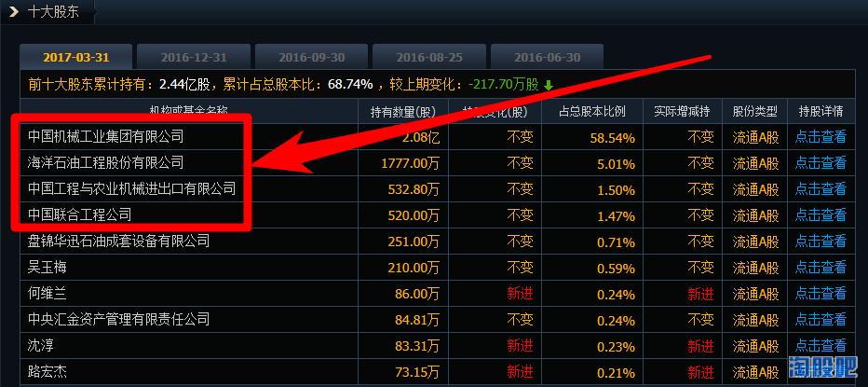Screen dimensions: 868x387
Task: Select the 持股详情 column header
Action: [x=821, y=111]
